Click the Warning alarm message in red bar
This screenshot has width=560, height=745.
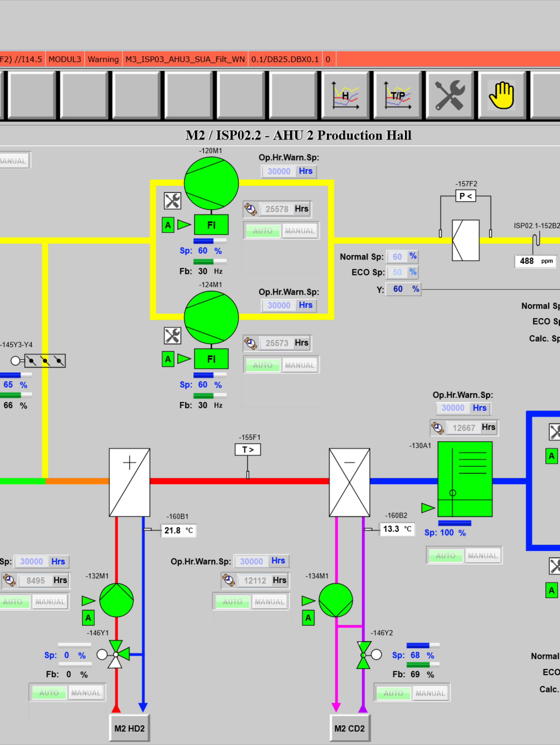[103, 59]
